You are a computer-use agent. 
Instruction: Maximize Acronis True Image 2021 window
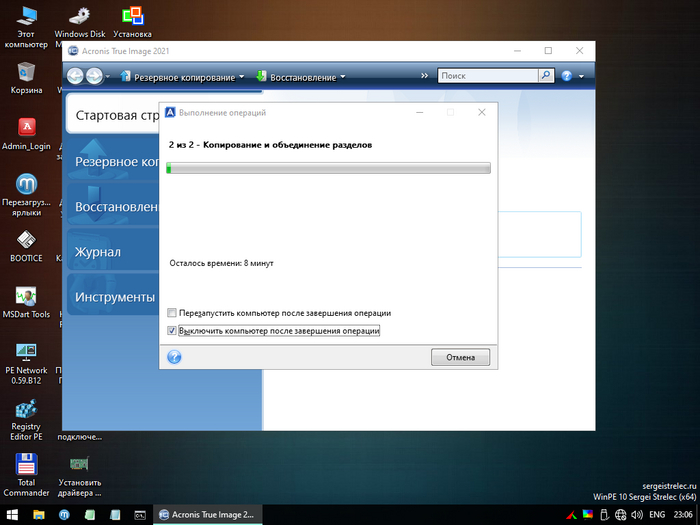[548, 51]
